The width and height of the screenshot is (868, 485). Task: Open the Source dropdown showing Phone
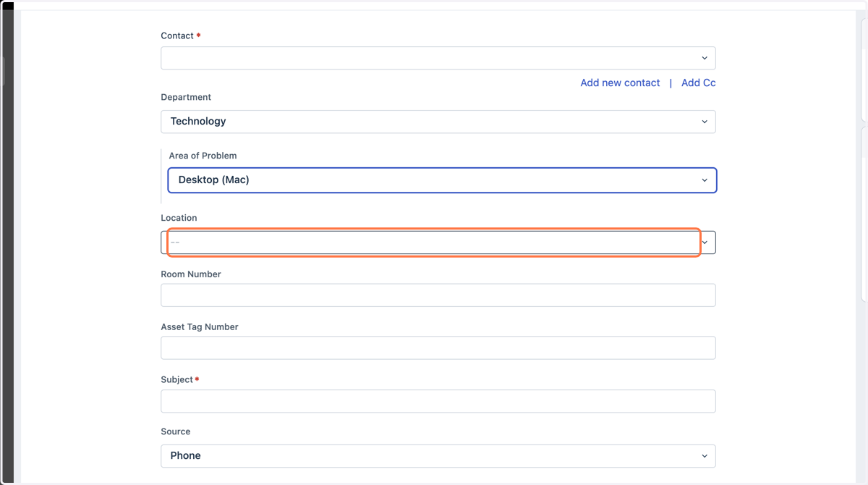[438, 456]
